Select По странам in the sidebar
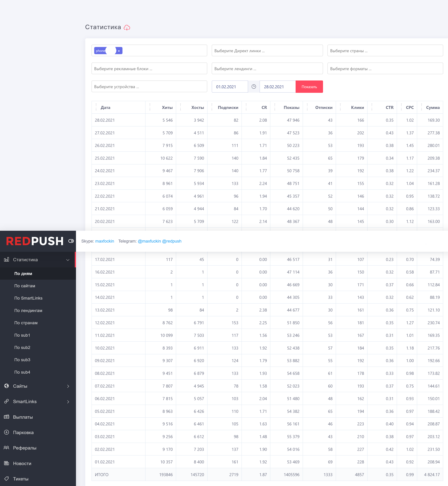 26,323
